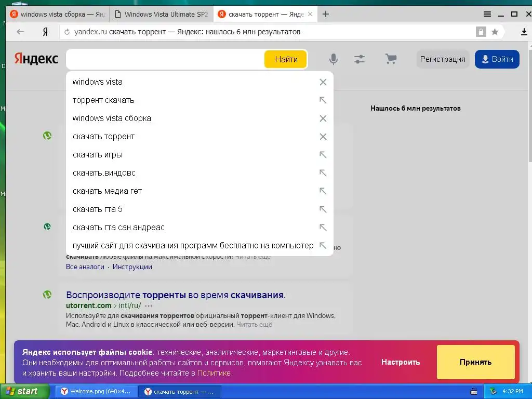Screen dimensions: 532x399
Task: Select the active 'скачать торрент' tab
Action: (x=265, y=14)
